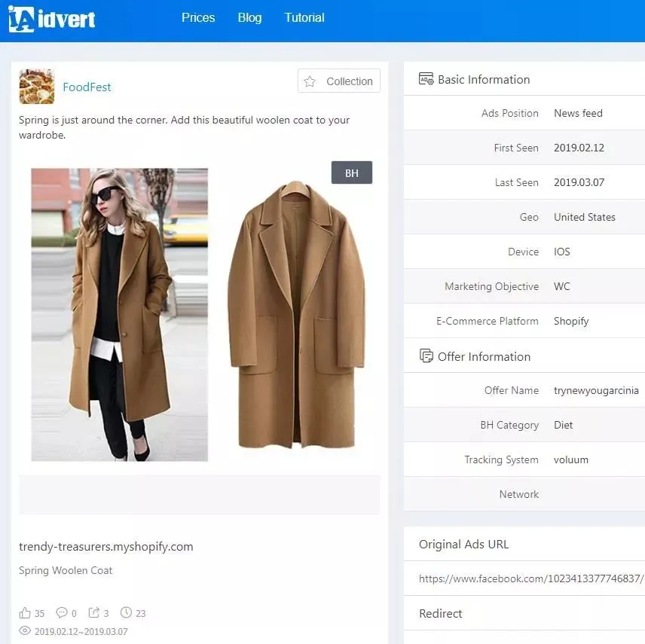Click the trendy-treasurers.myshopify.com domain
Screen dimensions: 645x644
[105, 547]
